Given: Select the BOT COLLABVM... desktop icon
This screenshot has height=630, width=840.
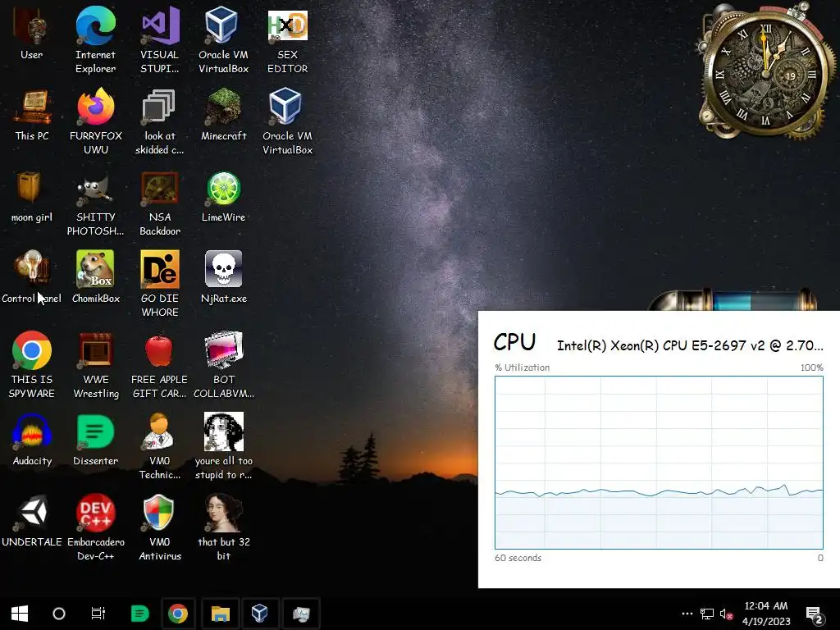Looking at the screenshot, I should click(223, 365).
